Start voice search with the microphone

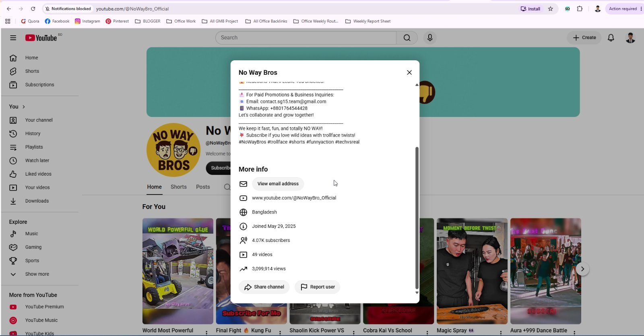(430, 38)
